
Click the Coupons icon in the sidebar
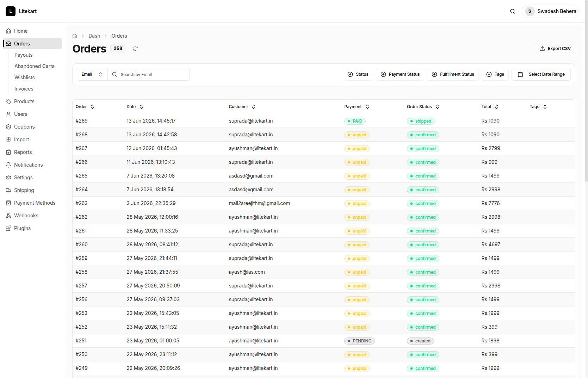8,127
